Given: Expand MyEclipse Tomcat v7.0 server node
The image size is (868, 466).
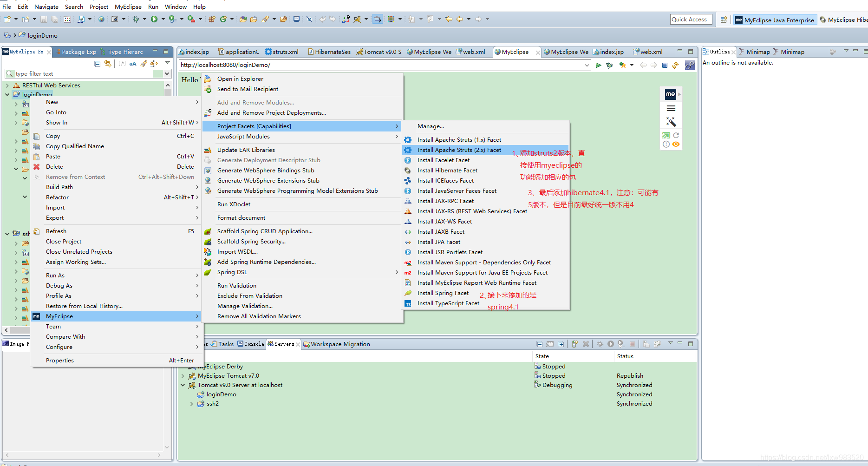Looking at the screenshot, I should click(x=183, y=376).
